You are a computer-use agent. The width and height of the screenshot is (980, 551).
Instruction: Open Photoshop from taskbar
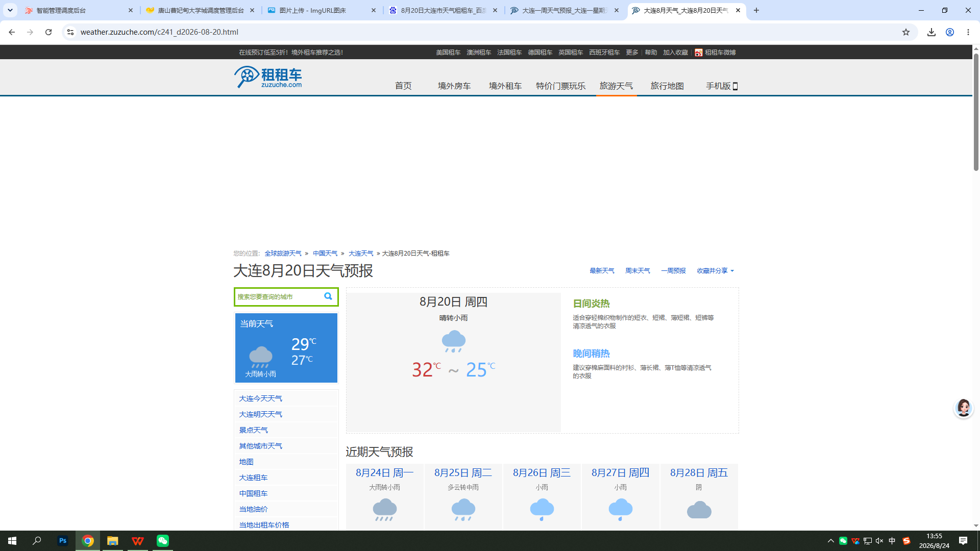pos(63,541)
